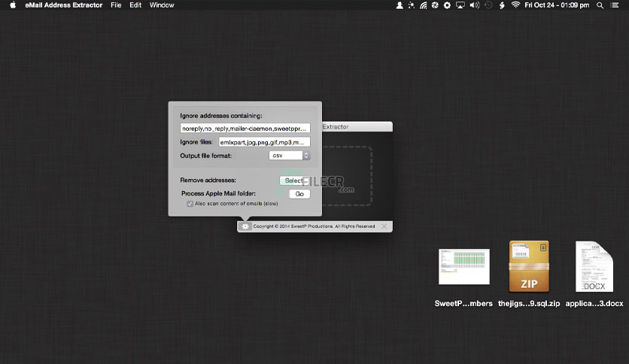This screenshot has width=629, height=364.
Task: Select the SweetP...mbers desktop file
Action: pos(464,266)
